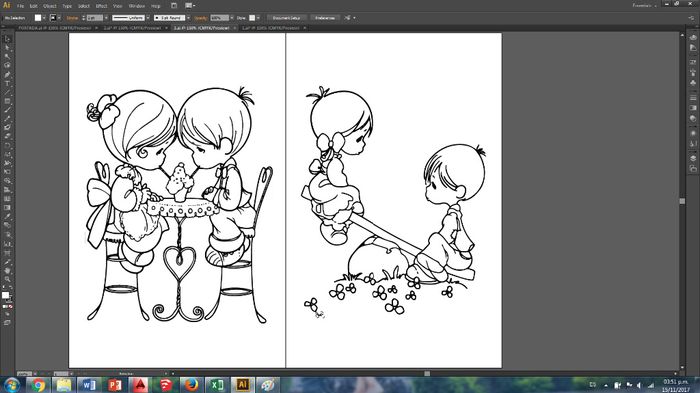This screenshot has width=700, height=393.
Task: Click the Opacity label in control bar
Action: [x=200, y=18]
